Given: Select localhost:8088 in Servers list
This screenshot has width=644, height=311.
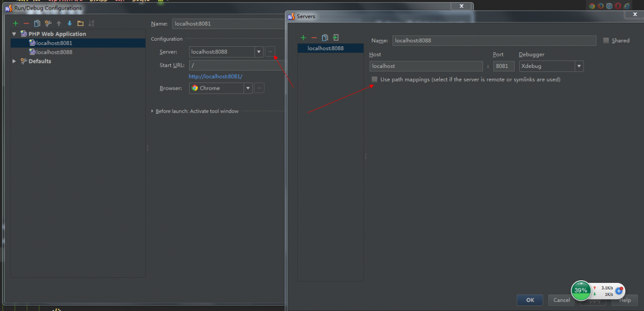Looking at the screenshot, I should pyautogui.click(x=331, y=48).
